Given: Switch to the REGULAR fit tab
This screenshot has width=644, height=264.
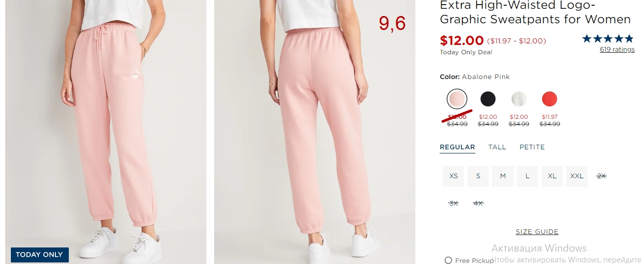Looking at the screenshot, I should click(x=457, y=147).
